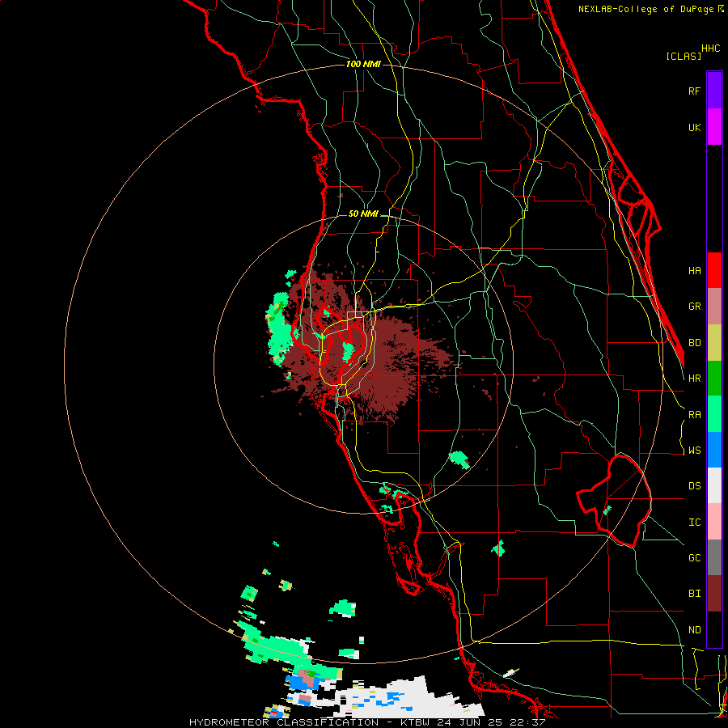
Task: Click the red Lake Okeechobee outline
Action: 614,501
